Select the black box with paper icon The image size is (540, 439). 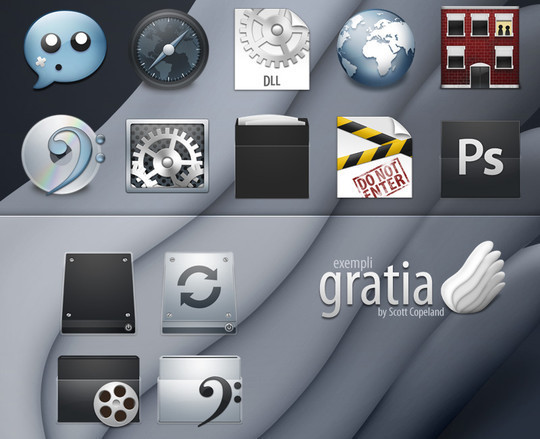point(272,157)
